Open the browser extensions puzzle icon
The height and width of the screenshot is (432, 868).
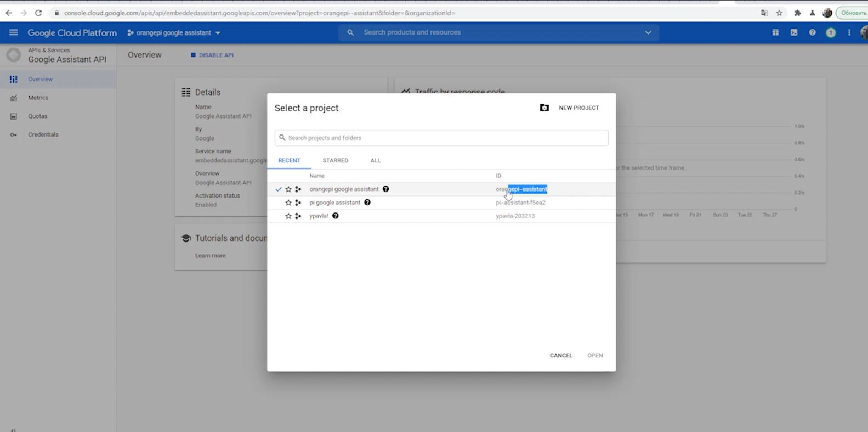point(797,13)
